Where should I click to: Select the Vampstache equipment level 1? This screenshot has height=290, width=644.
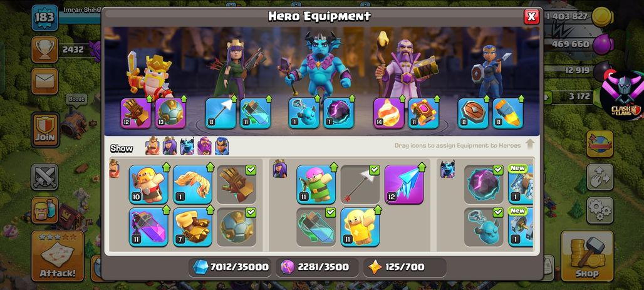192,184
